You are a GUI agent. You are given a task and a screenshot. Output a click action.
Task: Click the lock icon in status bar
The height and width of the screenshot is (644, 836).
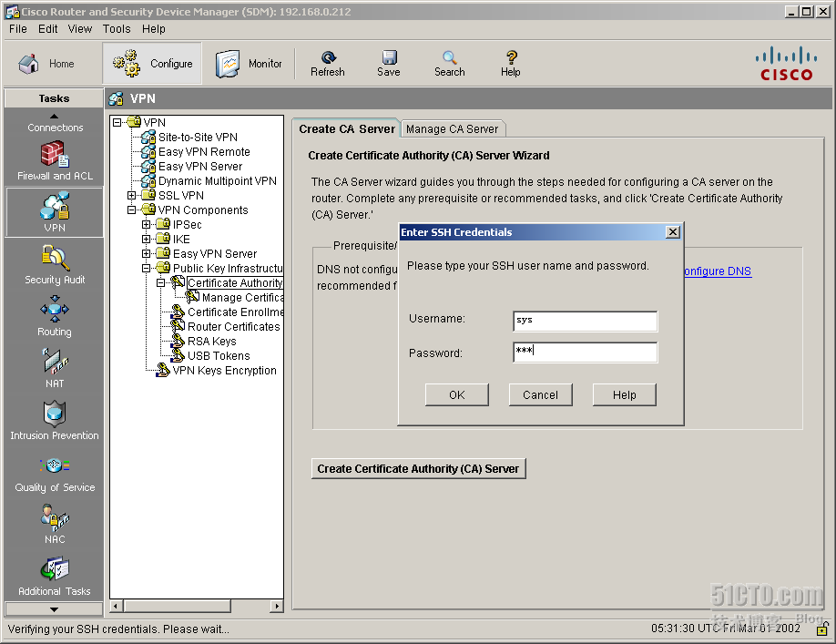821,629
